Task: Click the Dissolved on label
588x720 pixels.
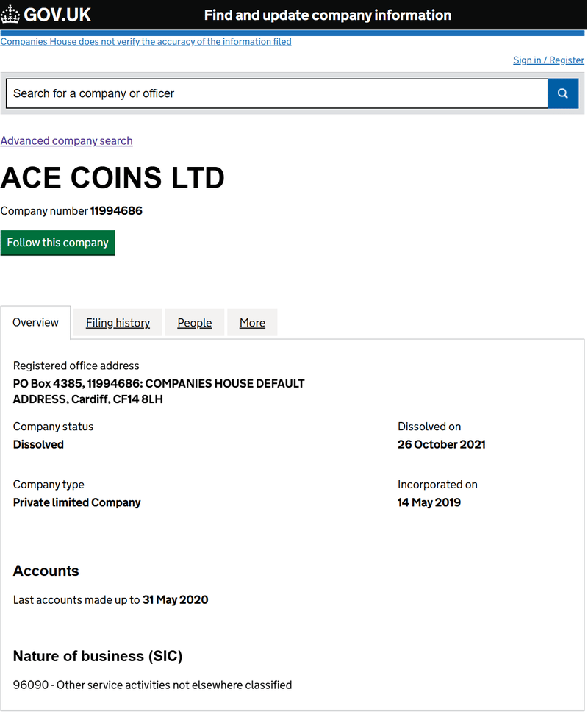Action: 429,427
